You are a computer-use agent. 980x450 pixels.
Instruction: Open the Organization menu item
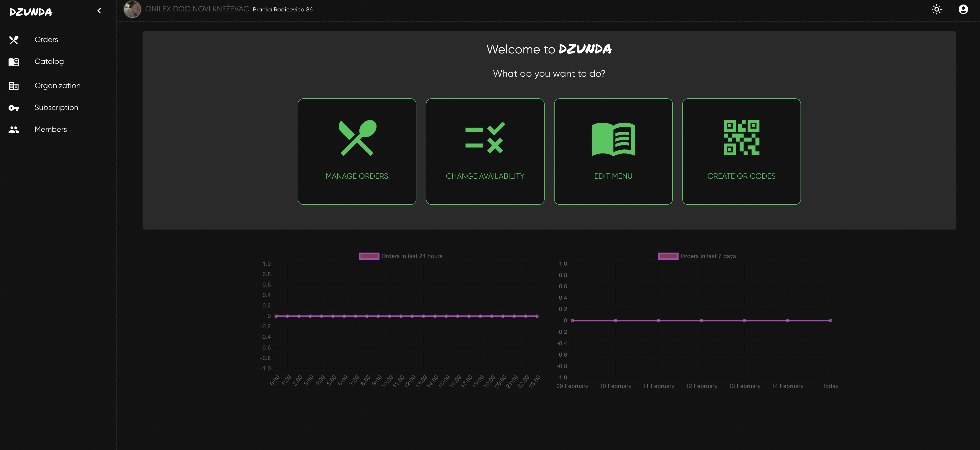point(57,86)
